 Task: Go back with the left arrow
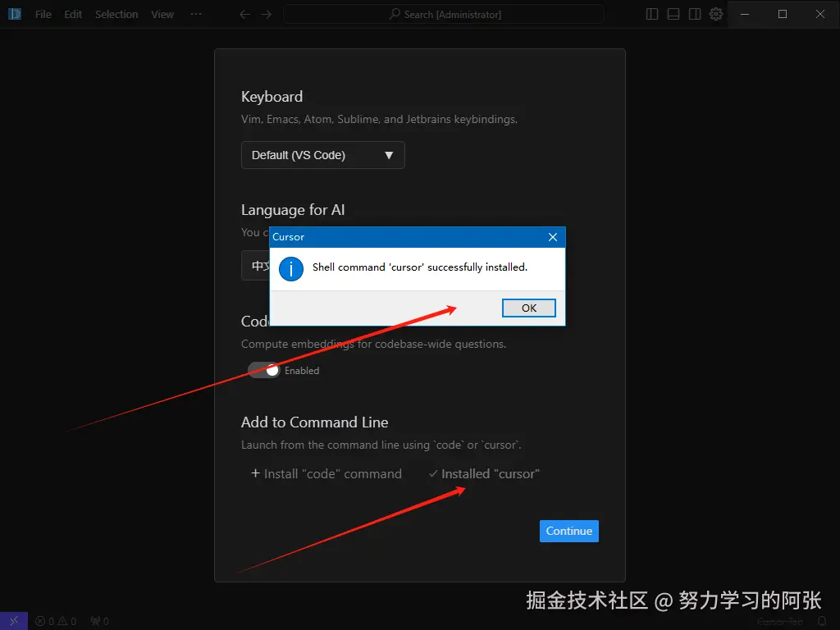coord(244,15)
